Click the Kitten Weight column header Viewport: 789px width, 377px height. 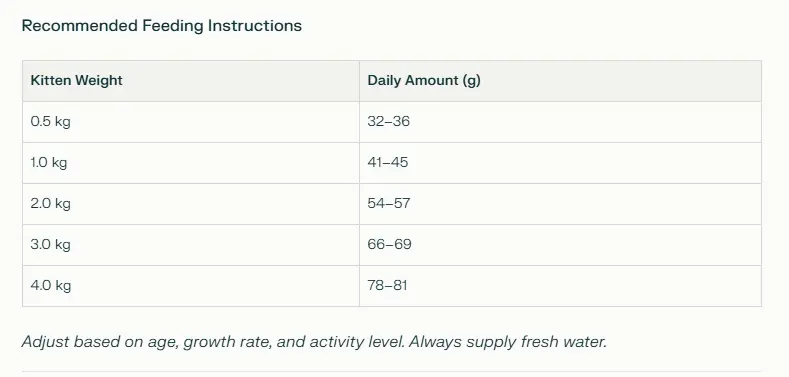click(191, 81)
